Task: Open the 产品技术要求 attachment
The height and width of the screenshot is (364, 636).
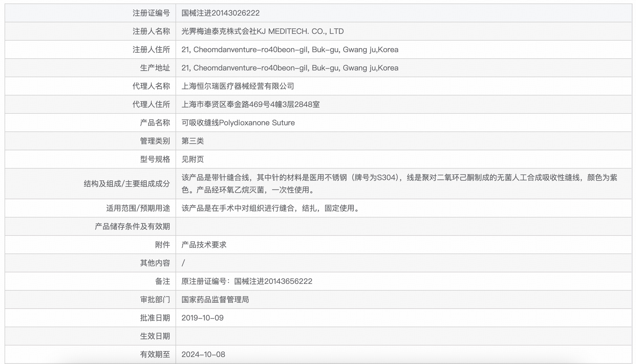Action: pyautogui.click(x=204, y=244)
